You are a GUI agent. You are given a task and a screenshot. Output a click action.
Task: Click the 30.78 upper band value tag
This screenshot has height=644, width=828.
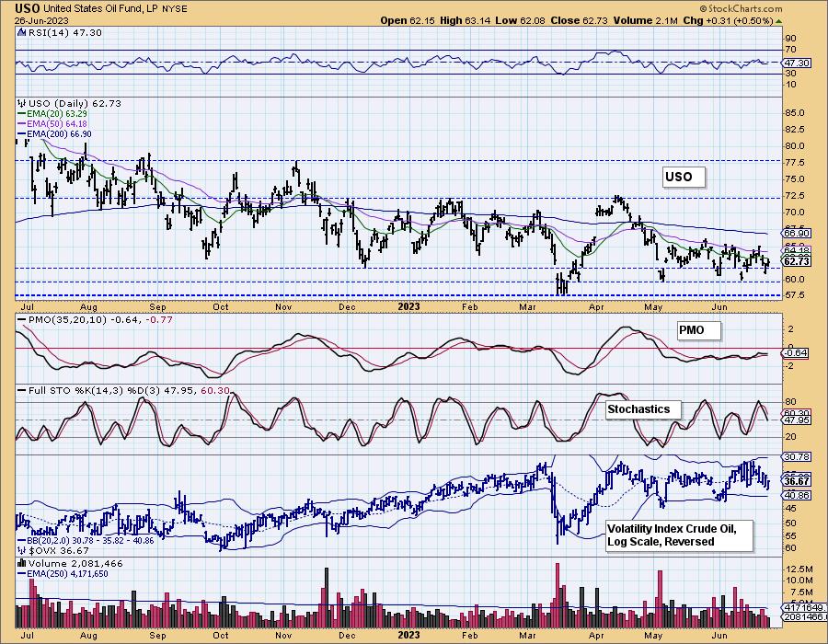(797, 456)
